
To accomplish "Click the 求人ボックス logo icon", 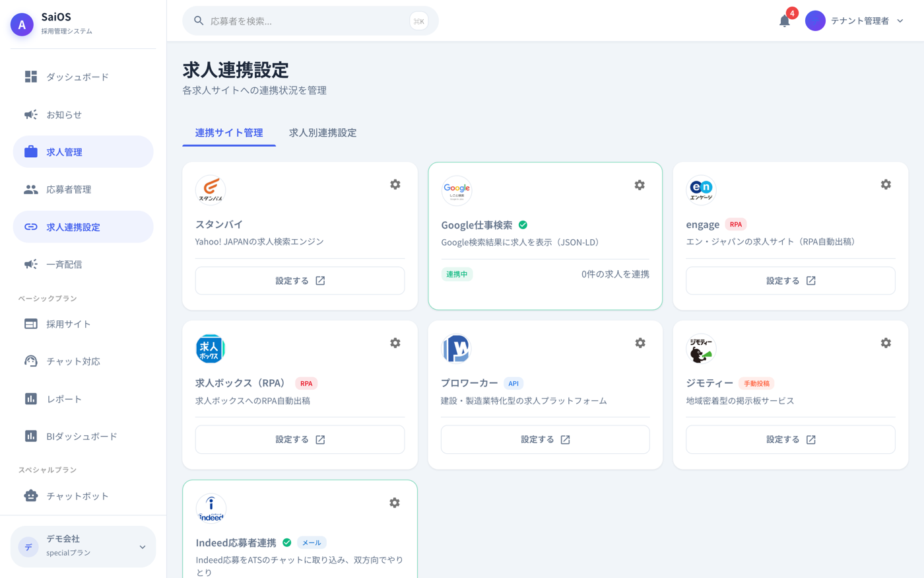I will (x=211, y=349).
